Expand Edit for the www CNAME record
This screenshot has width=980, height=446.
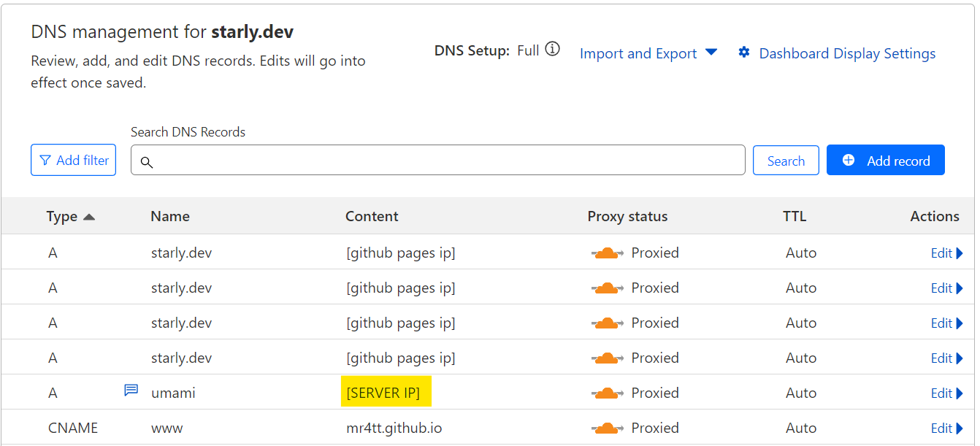[x=947, y=428]
